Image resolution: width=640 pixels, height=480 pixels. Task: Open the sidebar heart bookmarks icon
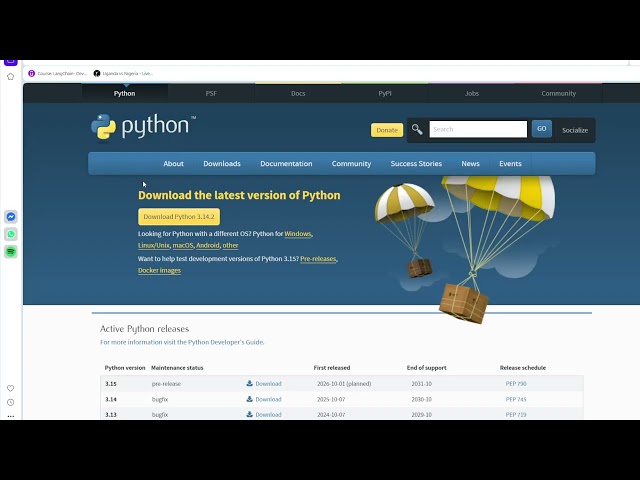coord(11,388)
